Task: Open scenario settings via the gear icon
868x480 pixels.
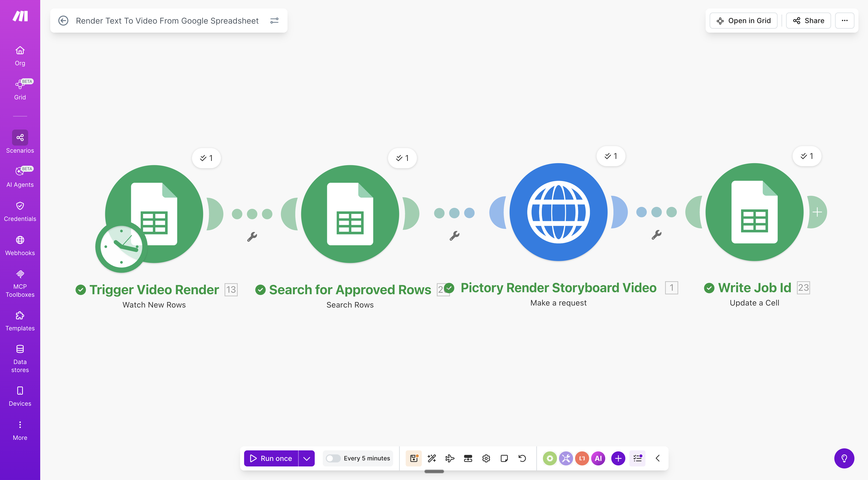Action: coord(486,458)
